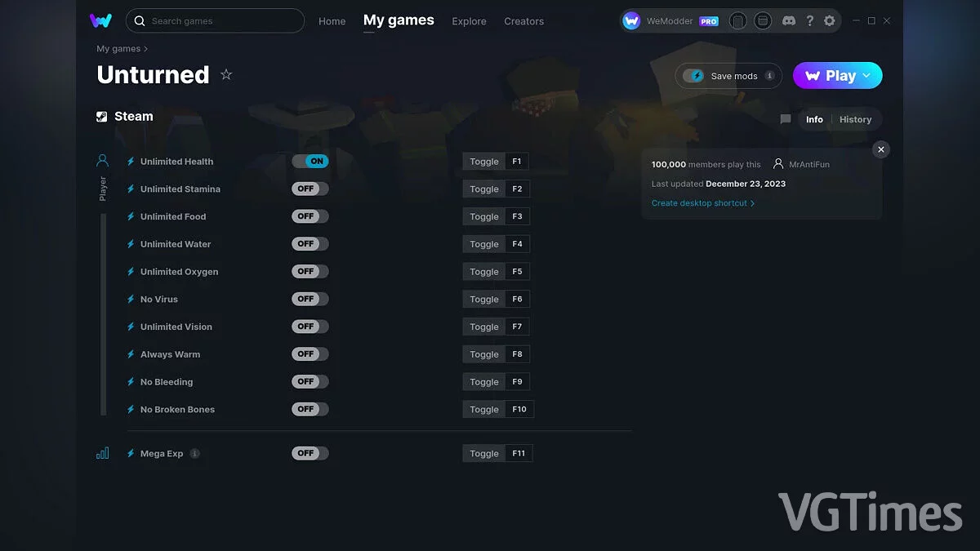Click the WeModder avatar icon
This screenshot has height=551, width=980.
[x=631, y=20]
